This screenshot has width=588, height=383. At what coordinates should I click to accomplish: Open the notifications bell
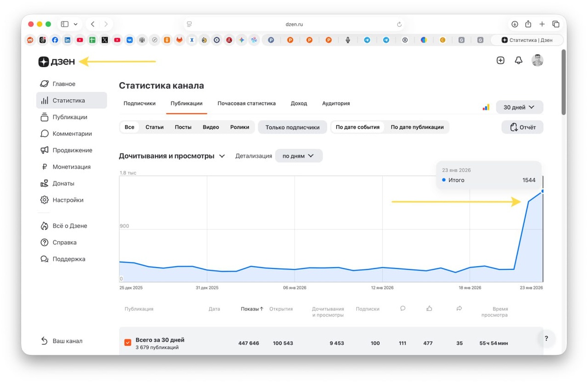518,60
